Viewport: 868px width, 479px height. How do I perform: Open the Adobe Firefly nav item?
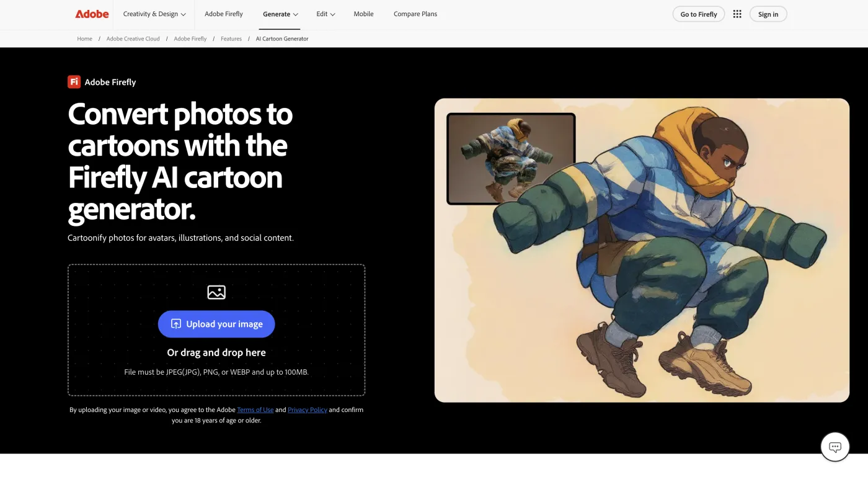(x=224, y=14)
